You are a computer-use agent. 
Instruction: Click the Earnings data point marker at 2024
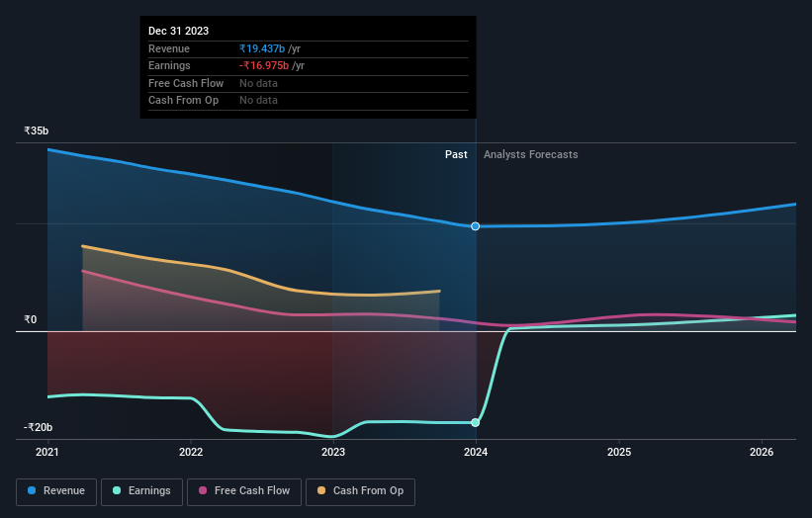coord(476,423)
